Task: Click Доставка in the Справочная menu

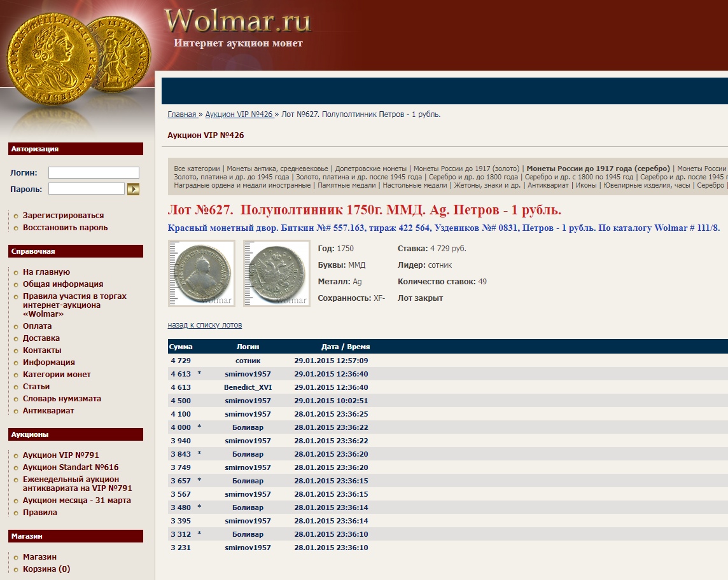Action: point(41,338)
